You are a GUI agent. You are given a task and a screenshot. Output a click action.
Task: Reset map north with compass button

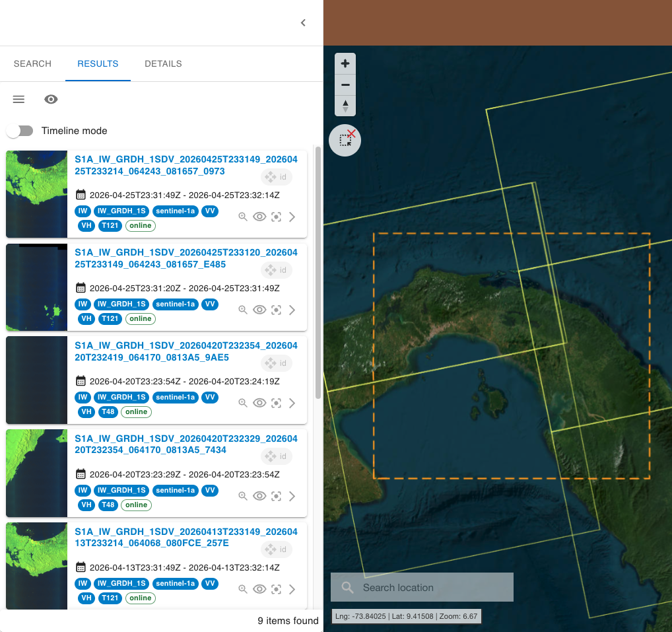(x=345, y=106)
